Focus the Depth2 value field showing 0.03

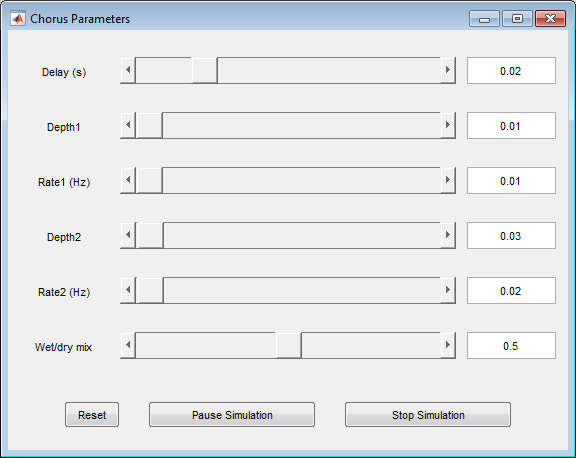pos(511,235)
